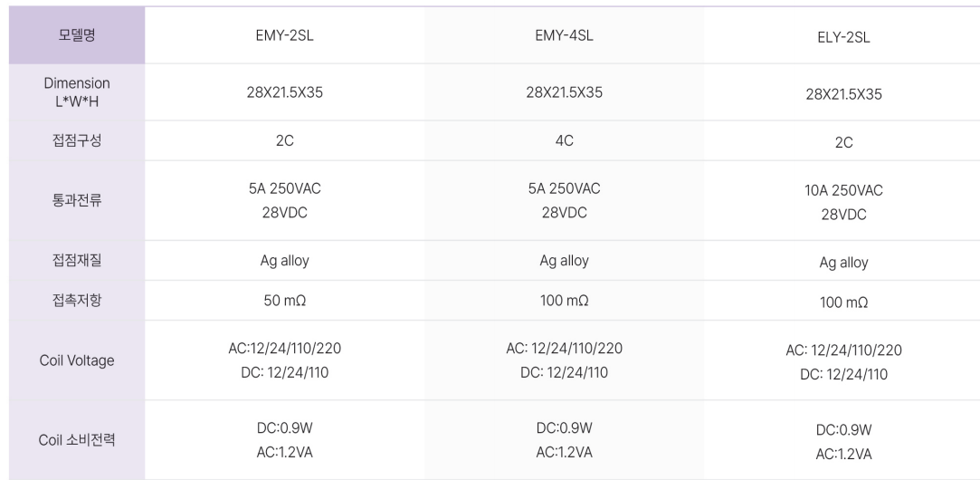Viewport: 980px width, 480px height.
Task: Click EMY-2SL's coil voltage AC:12/24/110/220 text
Action: click(x=284, y=349)
